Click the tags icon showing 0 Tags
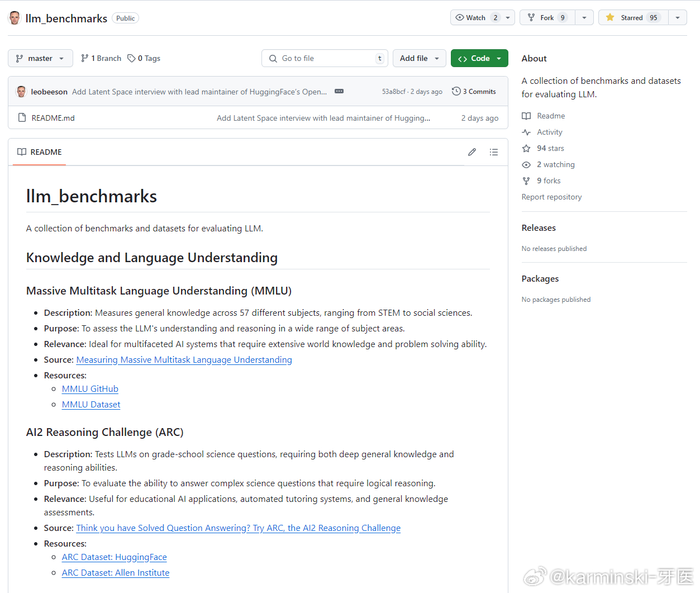This screenshot has height=593, width=700. (131, 58)
